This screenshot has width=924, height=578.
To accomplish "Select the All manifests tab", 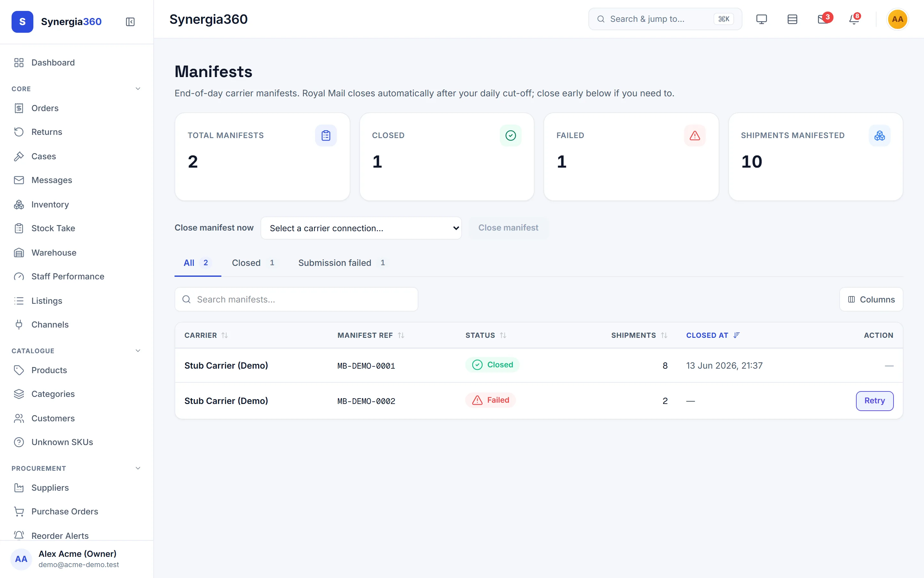I will coord(197,263).
